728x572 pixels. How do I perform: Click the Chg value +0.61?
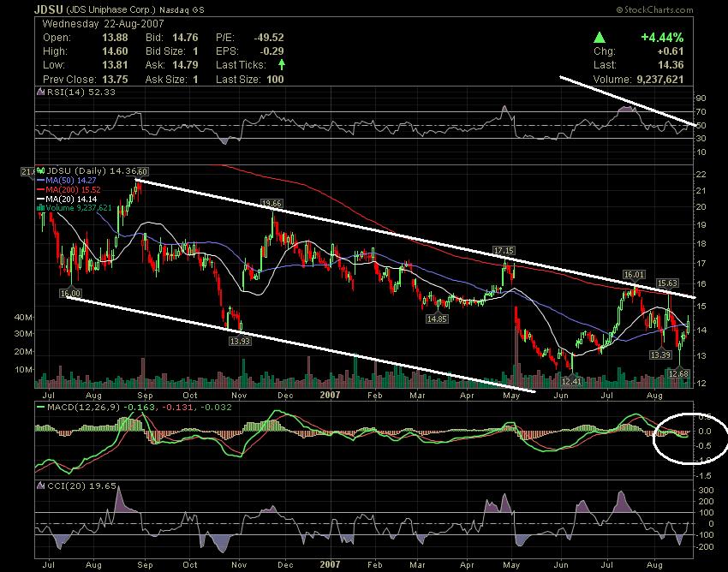pos(671,51)
